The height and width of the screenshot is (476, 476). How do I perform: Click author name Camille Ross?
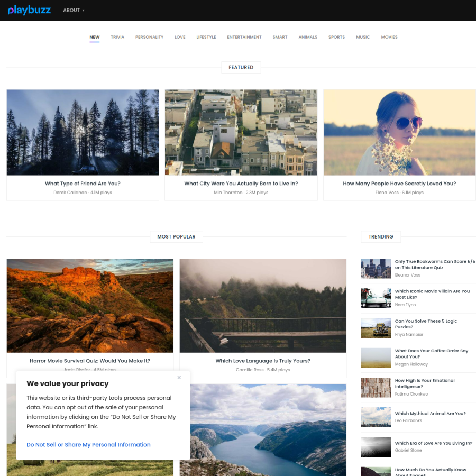pos(250,370)
